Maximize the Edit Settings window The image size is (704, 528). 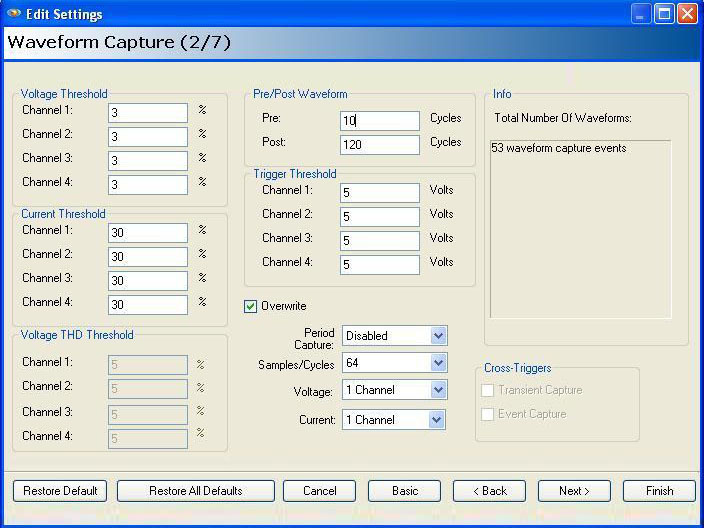click(664, 13)
